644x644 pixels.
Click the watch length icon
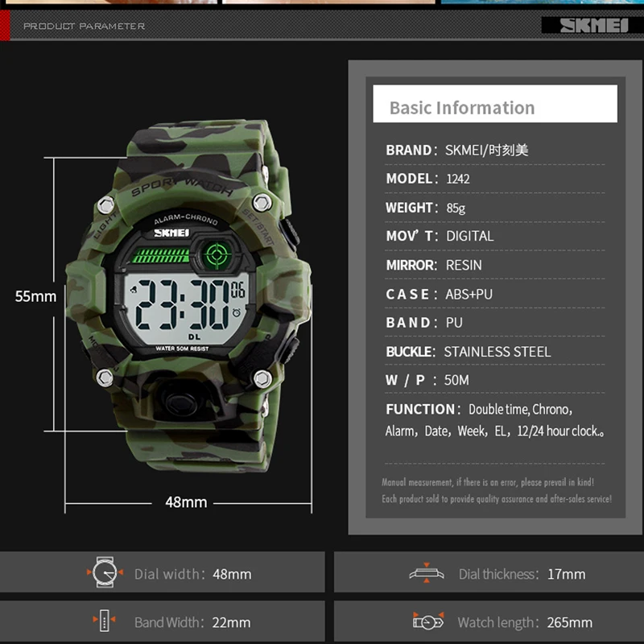coord(428,621)
